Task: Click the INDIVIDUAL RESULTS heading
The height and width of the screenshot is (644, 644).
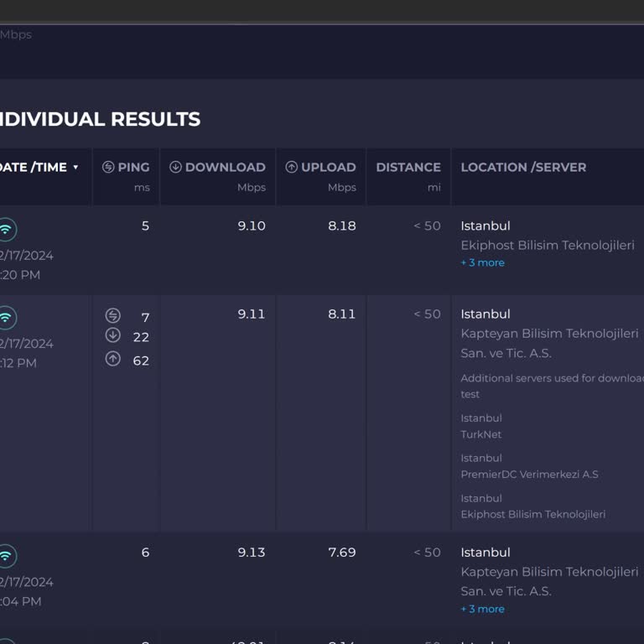Action: click(x=99, y=119)
